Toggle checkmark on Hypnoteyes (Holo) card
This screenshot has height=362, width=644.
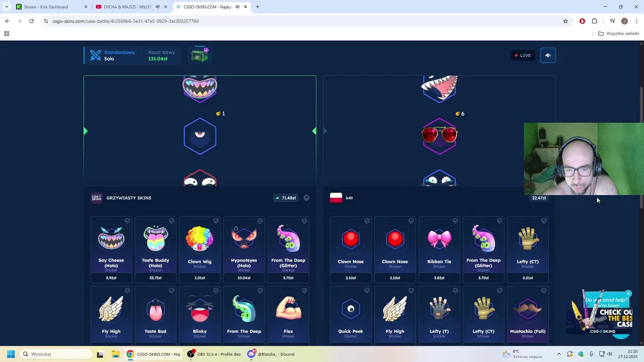coord(260,221)
